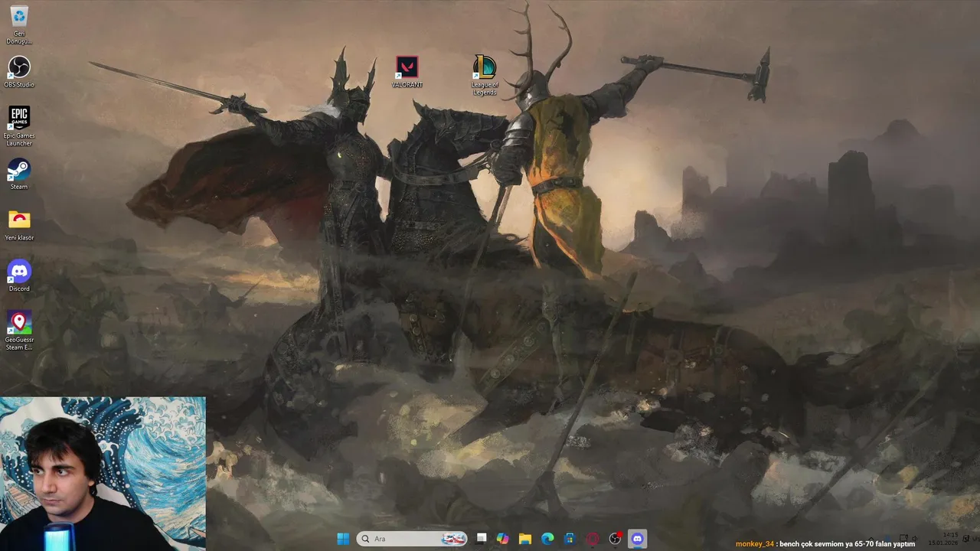980x551 pixels.
Task: Click the webcam overlay thumbnail
Action: tap(103, 472)
